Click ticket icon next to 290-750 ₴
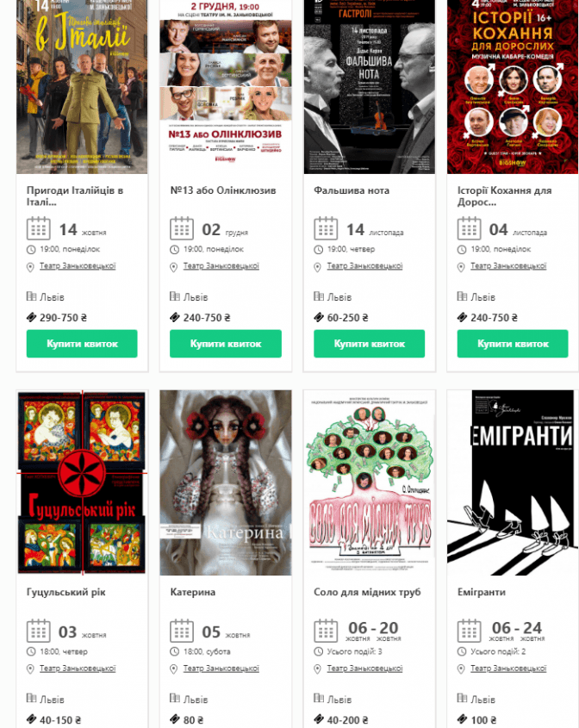The image size is (579, 728). click(31, 318)
